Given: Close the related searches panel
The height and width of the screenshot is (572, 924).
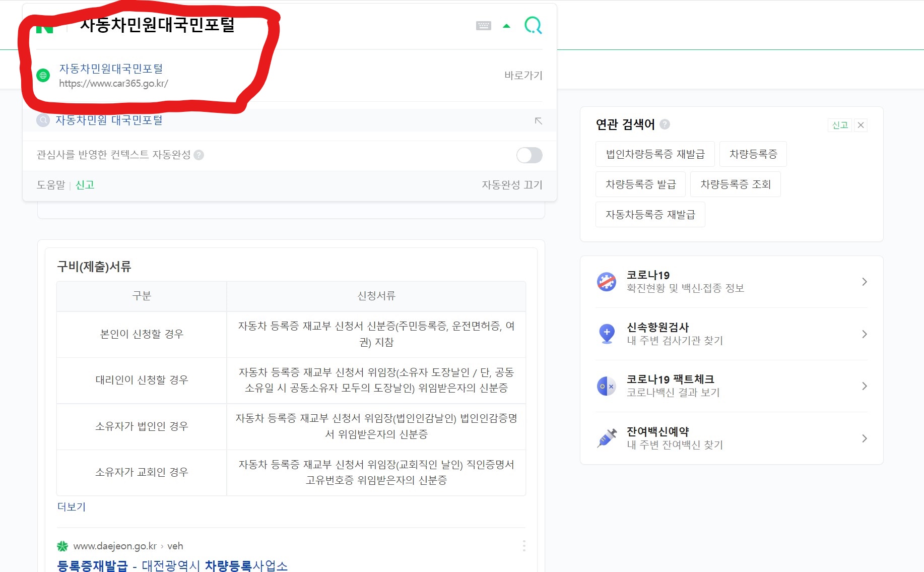Looking at the screenshot, I should (x=861, y=125).
